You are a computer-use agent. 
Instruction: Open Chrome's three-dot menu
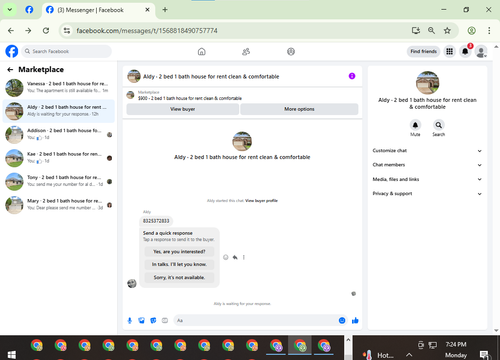tap(489, 31)
